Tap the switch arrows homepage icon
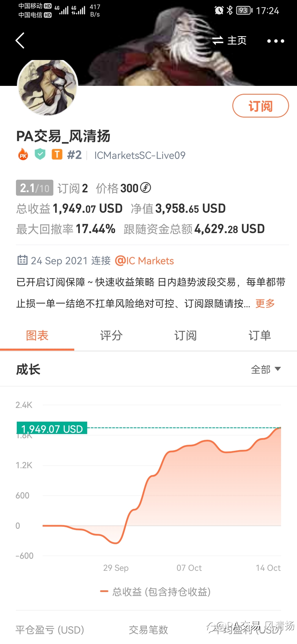This screenshot has width=297, height=644. coord(218,40)
